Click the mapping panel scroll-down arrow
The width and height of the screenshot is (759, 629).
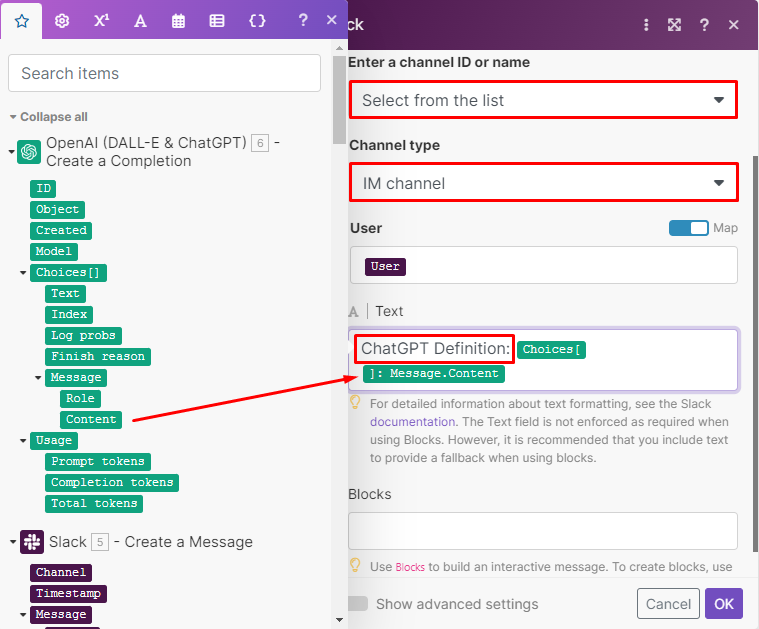point(339,620)
